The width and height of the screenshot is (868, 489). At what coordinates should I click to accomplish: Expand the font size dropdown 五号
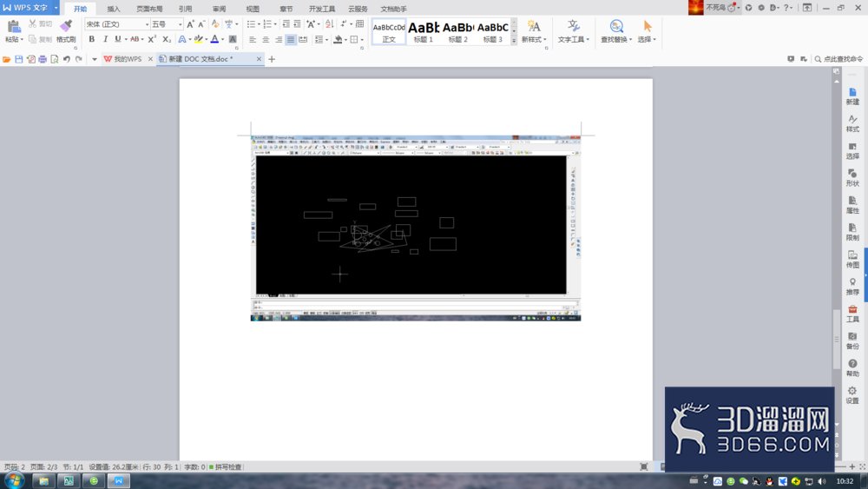click(180, 24)
